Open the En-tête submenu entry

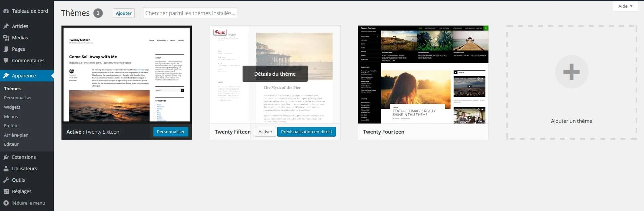(x=11, y=126)
